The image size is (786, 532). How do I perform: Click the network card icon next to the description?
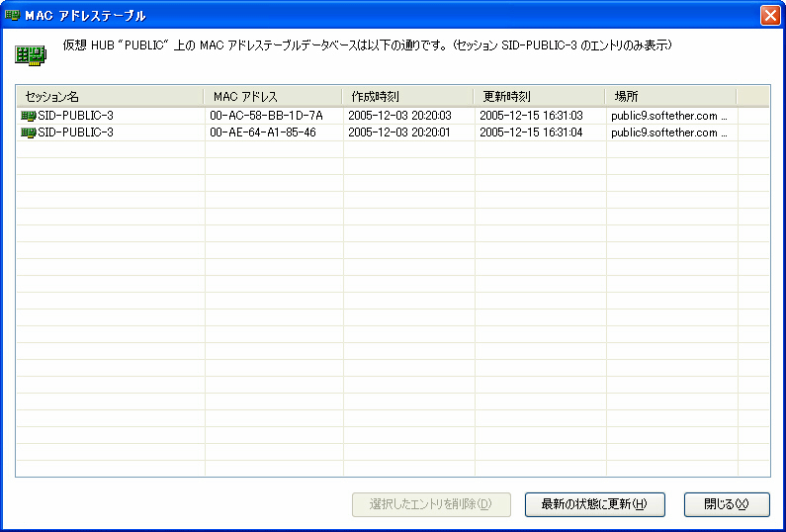[31, 55]
